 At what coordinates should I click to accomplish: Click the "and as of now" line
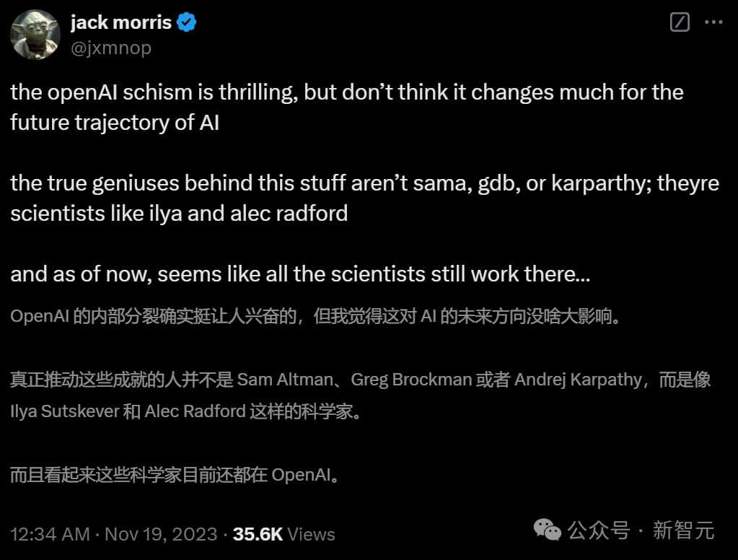(299, 274)
